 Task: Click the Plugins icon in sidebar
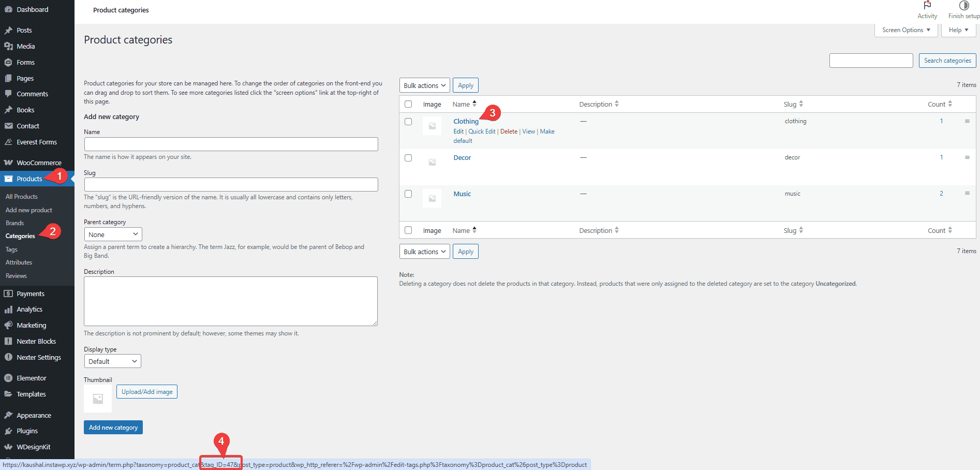(8, 431)
